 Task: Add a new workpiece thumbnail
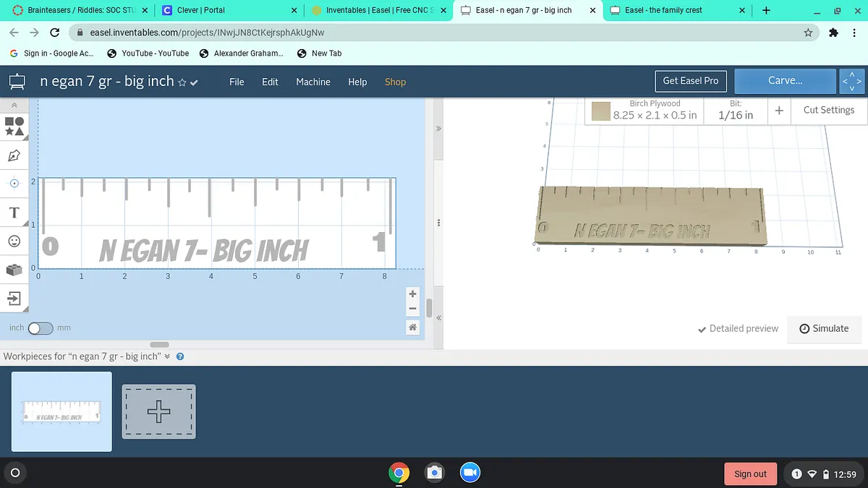click(158, 411)
